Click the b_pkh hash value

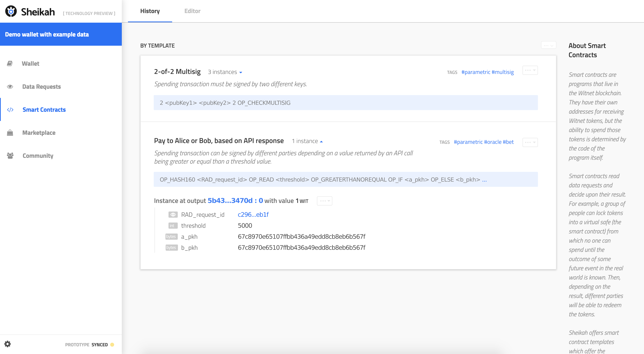click(301, 248)
